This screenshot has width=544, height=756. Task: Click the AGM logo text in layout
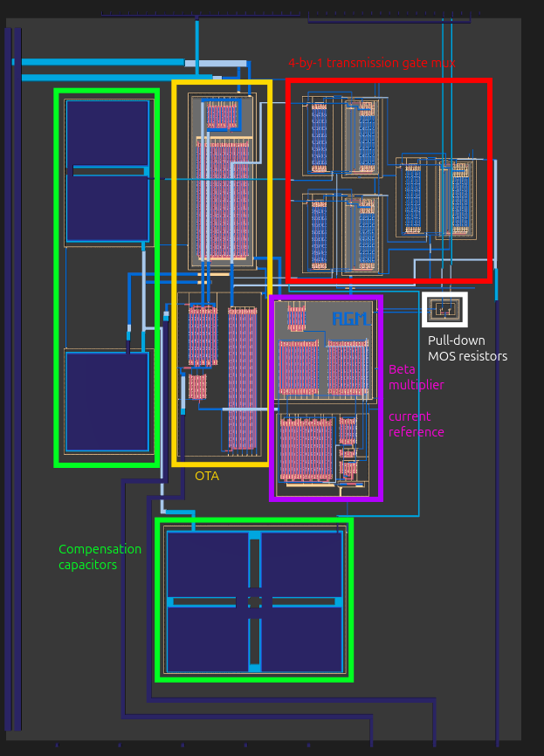click(351, 319)
